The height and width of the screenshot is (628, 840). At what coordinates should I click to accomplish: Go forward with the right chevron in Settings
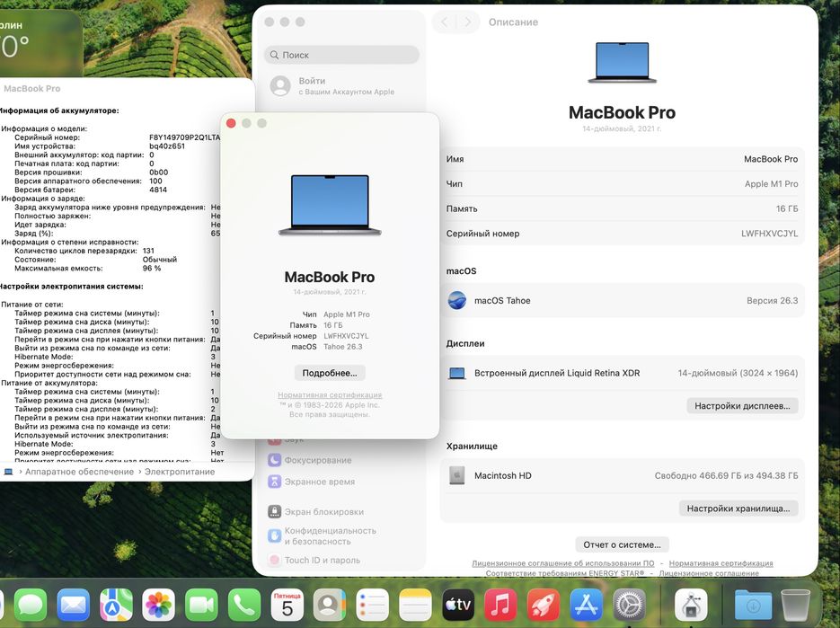468,22
